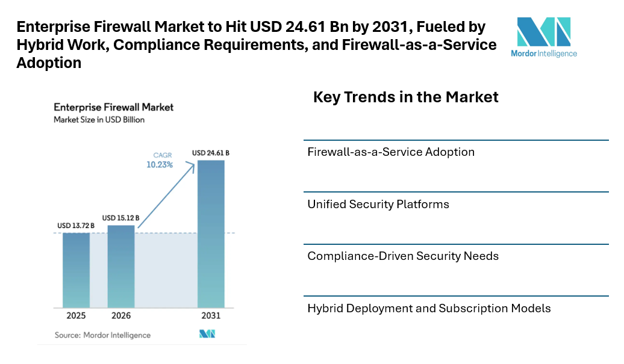Click the Key Trends in the Market heading
This screenshot has height=364, width=624.
click(405, 97)
